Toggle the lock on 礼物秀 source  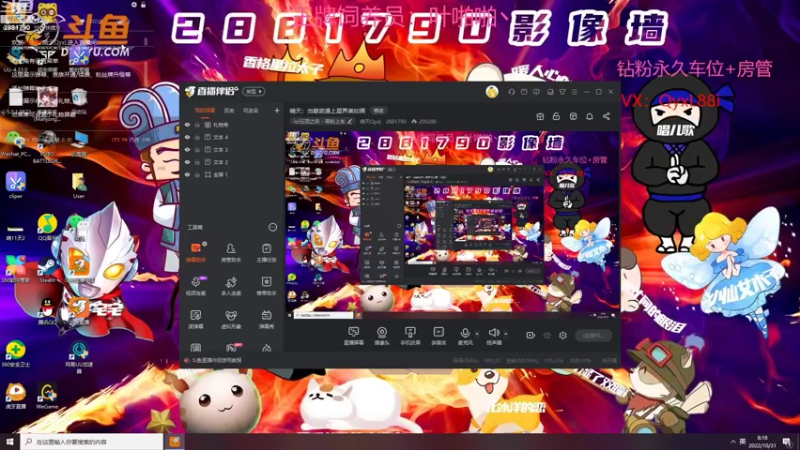tap(197, 124)
